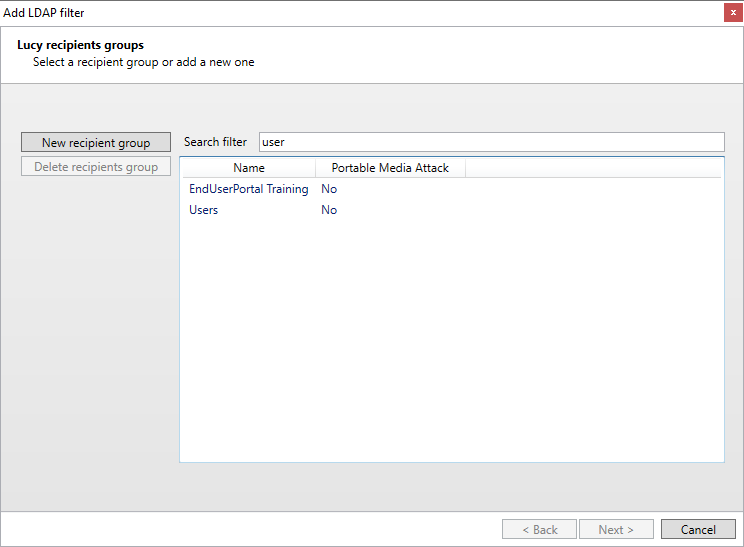Click the No value for EndUserPortal Training

(x=329, y=189)
